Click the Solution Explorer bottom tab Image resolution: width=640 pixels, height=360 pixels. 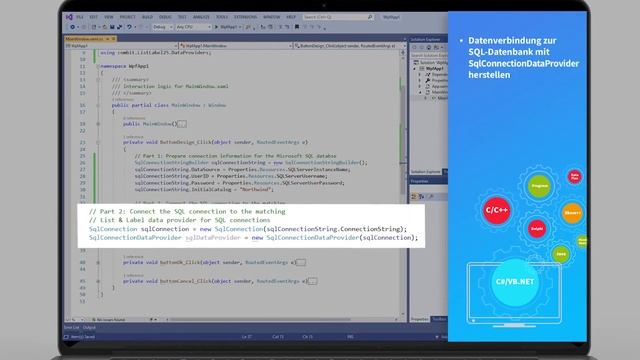[x=426, y=172]
